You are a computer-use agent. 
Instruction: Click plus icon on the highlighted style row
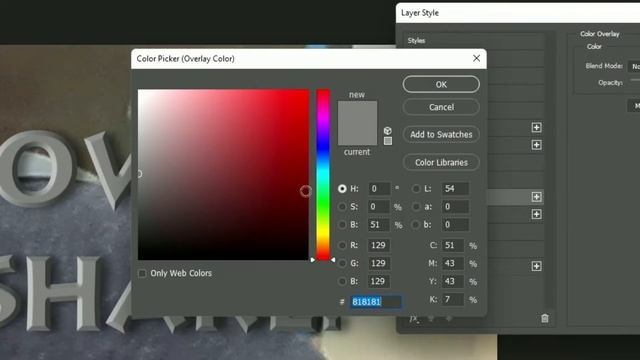pos(536,197)
